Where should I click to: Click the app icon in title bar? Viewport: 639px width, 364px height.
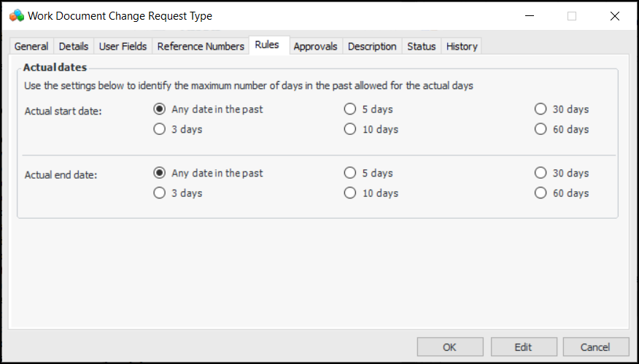coord(16,15)
